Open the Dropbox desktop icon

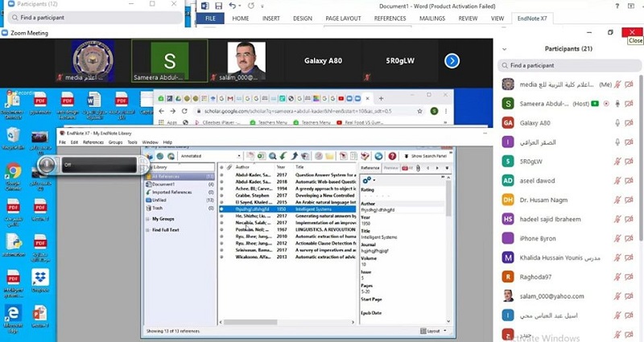pos(39,282)
